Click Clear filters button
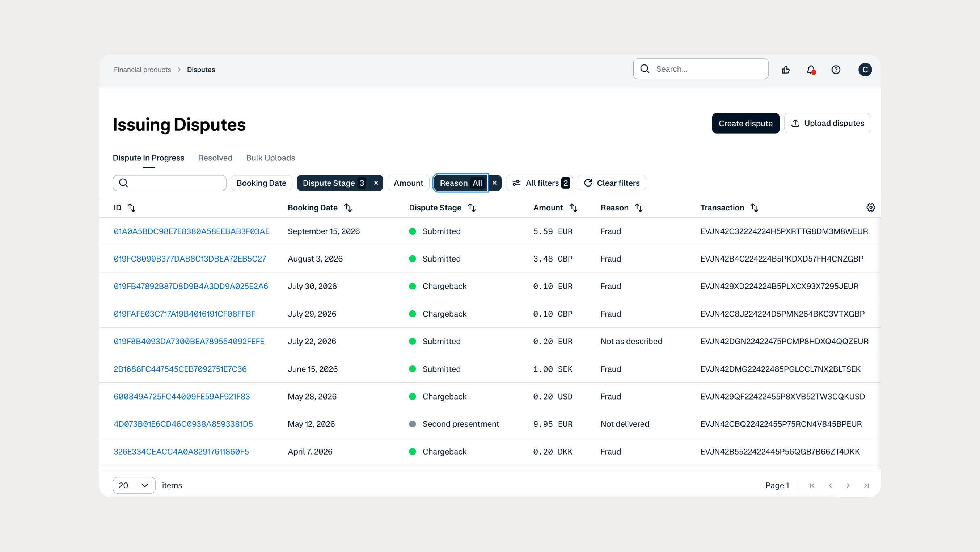The height and width of the screenshot is (552, 980). (611, 183)
